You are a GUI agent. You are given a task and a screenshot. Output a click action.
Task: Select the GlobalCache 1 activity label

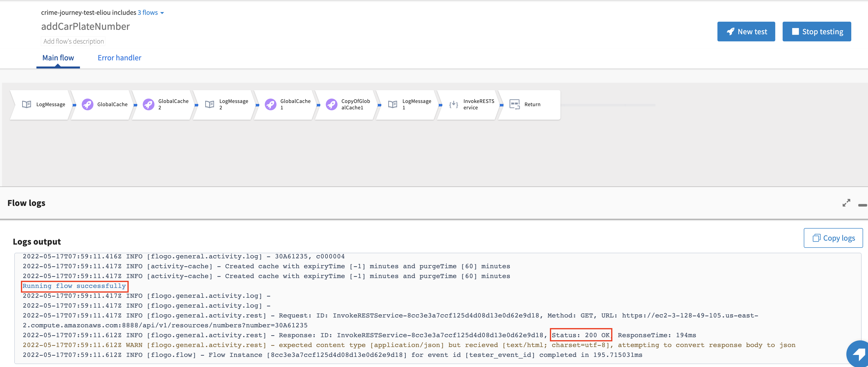(x=295, y=104)
